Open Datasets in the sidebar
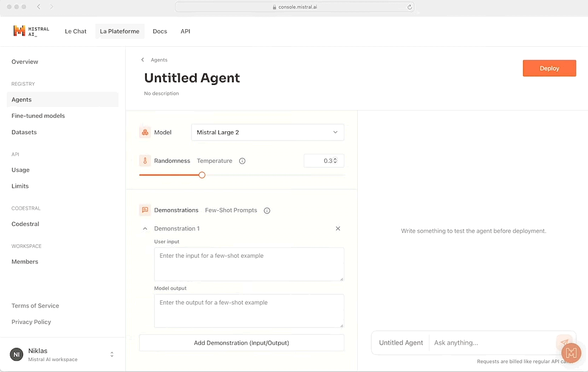The image size is (588, 372). tap(24, 132)
